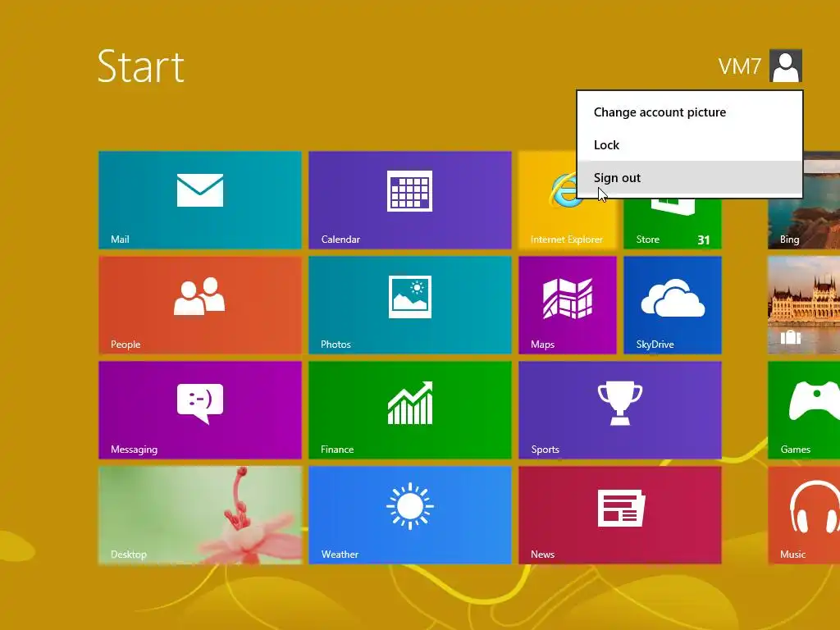The image size is (840, 630).
Task: Open the Mail tile
Action: (x=200, y=200)
